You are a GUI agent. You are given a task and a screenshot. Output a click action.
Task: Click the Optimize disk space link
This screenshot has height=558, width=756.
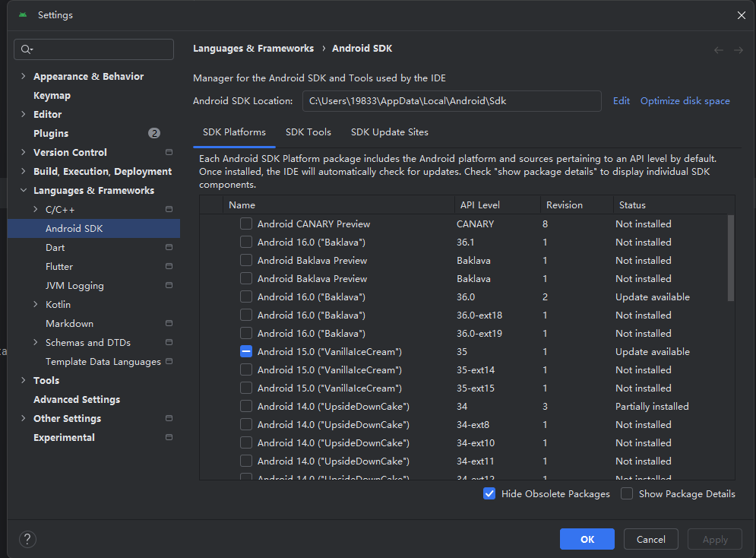point(685,101)
